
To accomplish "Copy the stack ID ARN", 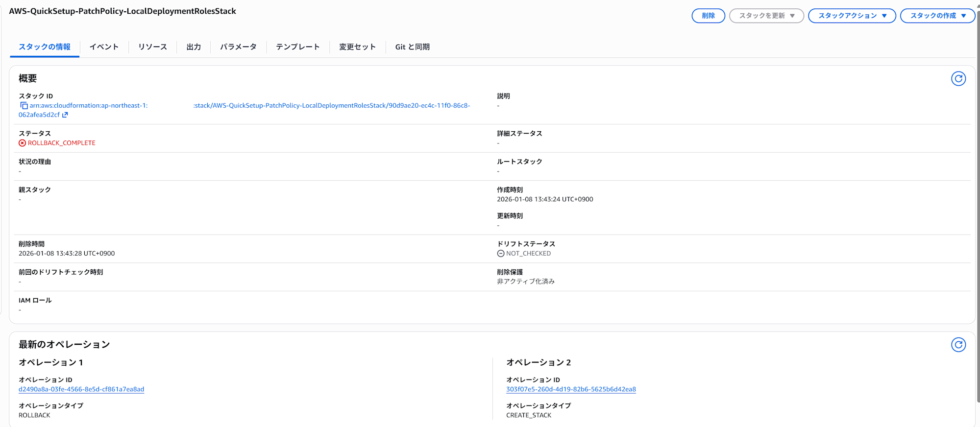I will pyautogui.click(x=24, y=106).
